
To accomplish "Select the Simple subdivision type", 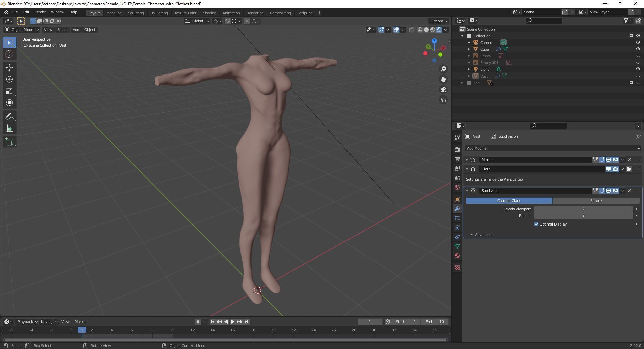I will [596, 201].
